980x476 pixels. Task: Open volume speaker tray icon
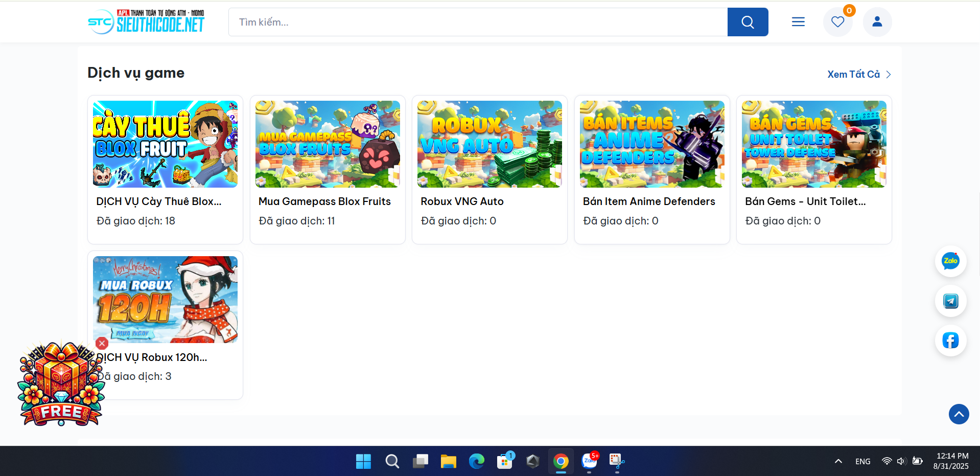[x=901, y=461]
